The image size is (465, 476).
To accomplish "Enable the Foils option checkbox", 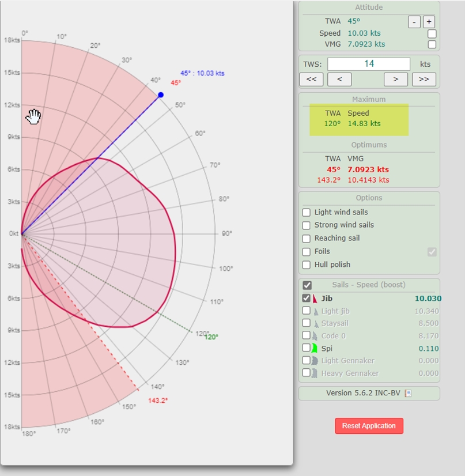I will pos(307,252).
